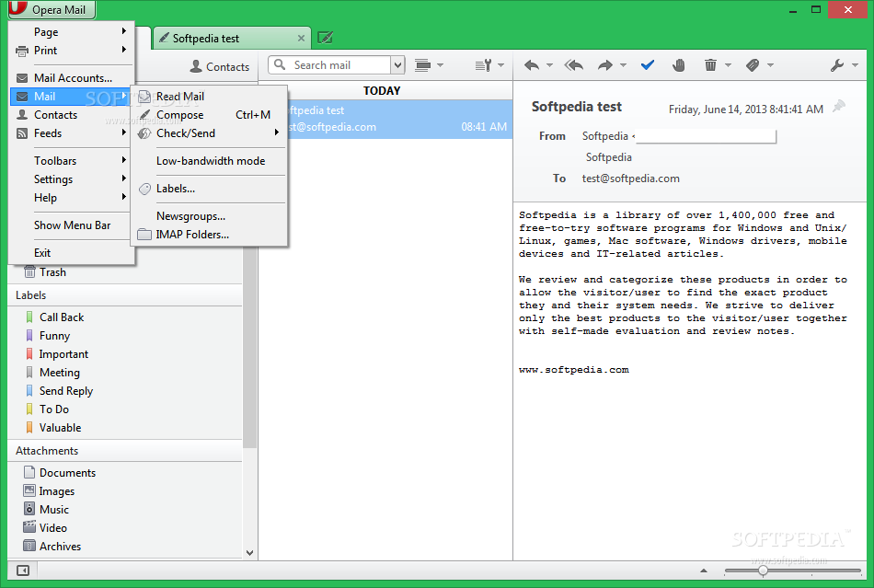Select the Meeting label

click(x=59, y=373)
